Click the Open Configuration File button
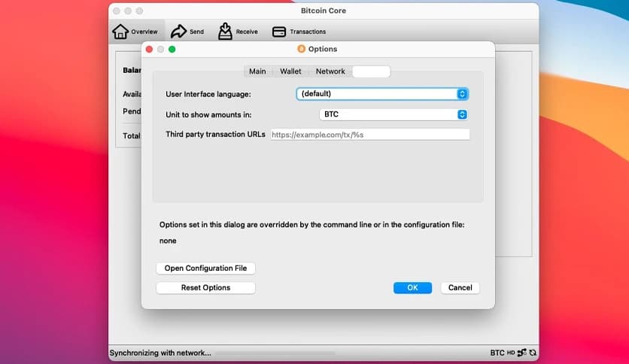The image size is (629, 364). [205, 268]
